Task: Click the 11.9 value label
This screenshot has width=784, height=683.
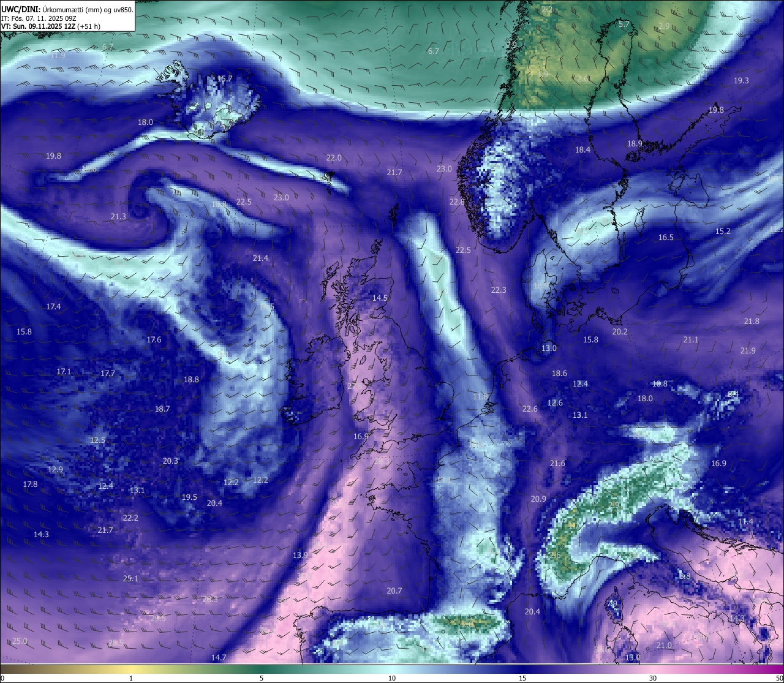Action: click(x=58, y=55)
